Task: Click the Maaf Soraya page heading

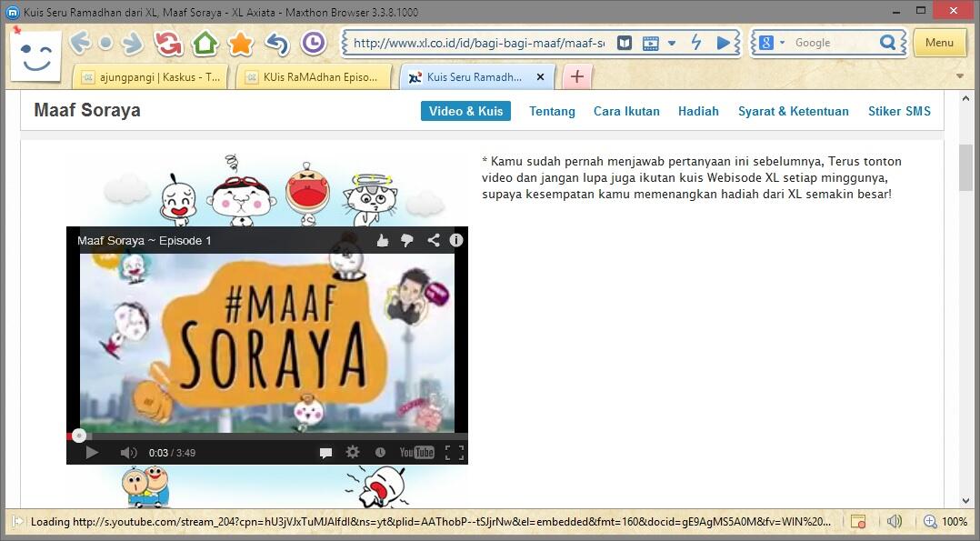Action: pos(87,110)
